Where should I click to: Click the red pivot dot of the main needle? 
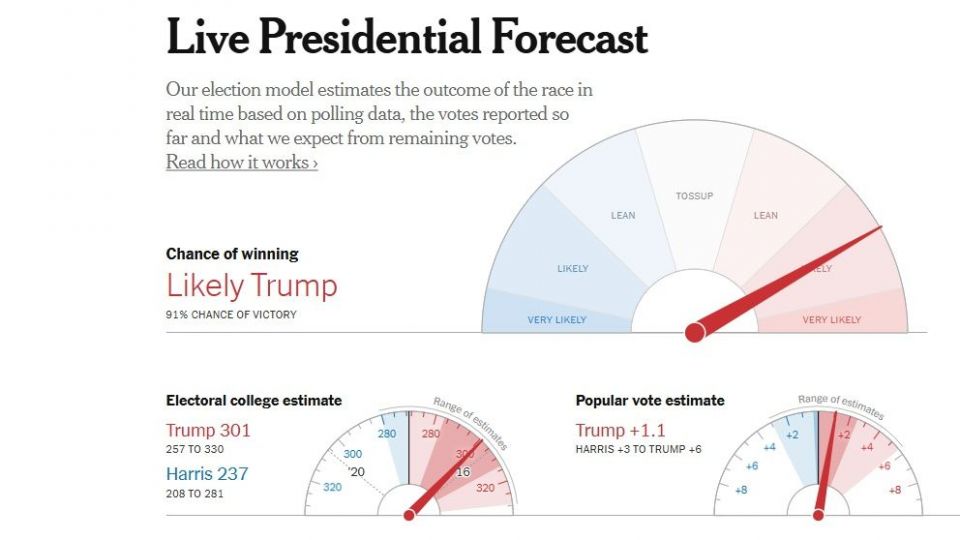tap(694, 332)
